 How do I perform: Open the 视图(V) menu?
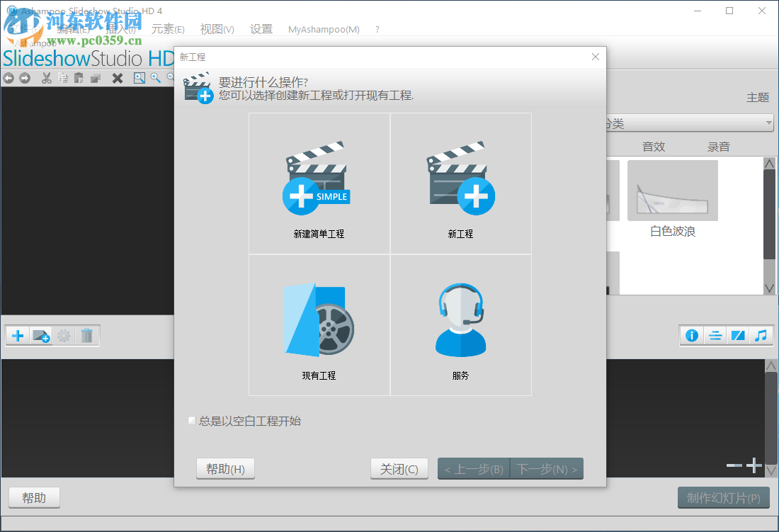(216, 29)
